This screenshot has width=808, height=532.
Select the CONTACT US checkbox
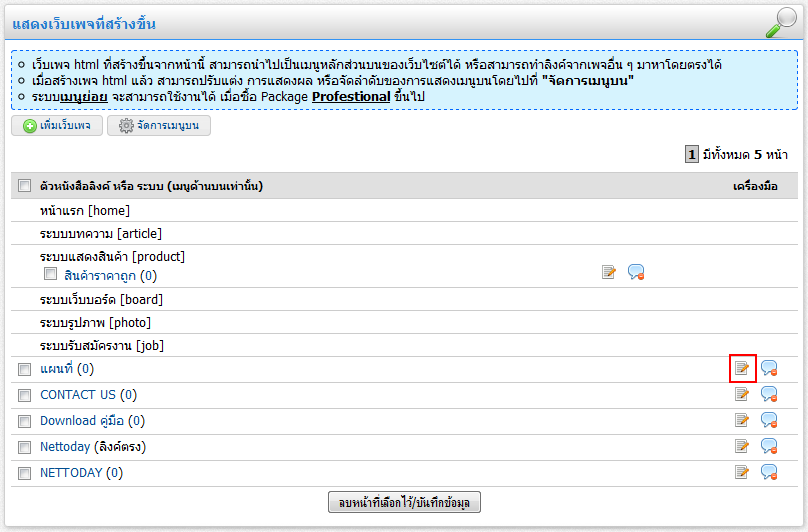click(x=24, y=395)
